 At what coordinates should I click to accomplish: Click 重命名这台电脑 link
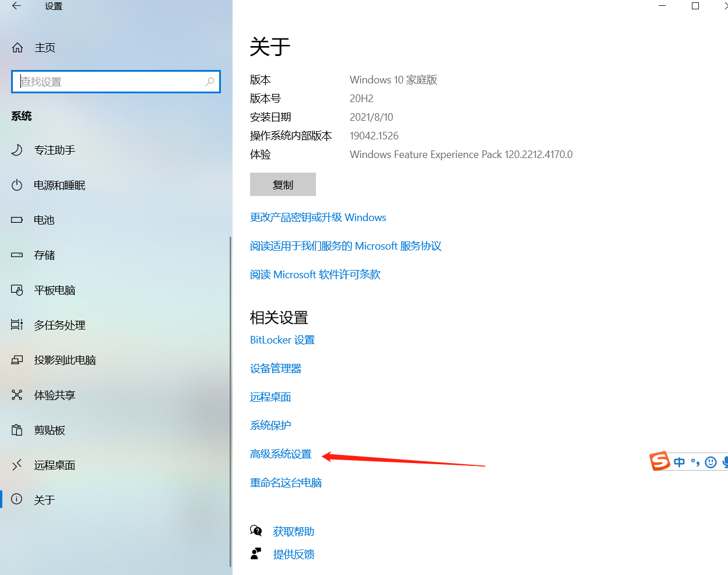pyautogui.click(x=286, y=482)
